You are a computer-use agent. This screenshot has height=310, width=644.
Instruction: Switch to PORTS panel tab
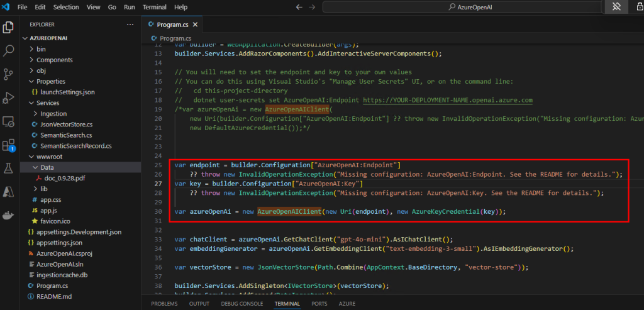click(319, 304)
